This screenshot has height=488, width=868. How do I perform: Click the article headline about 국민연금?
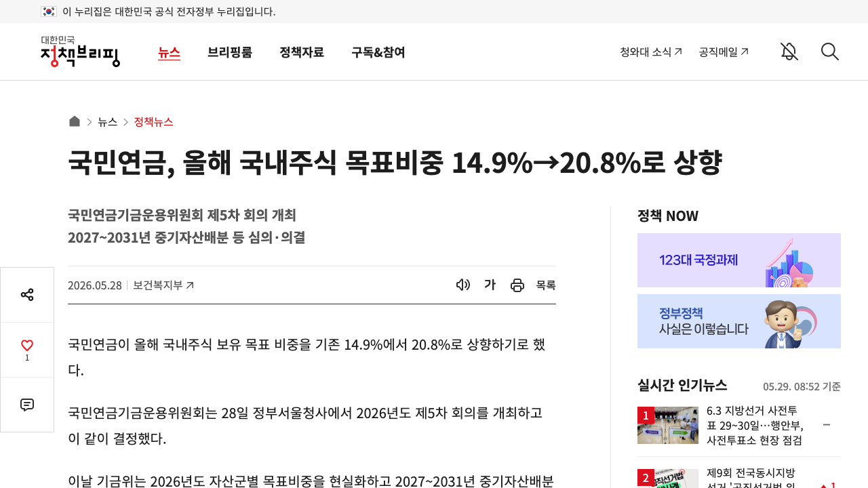[395, 163]
